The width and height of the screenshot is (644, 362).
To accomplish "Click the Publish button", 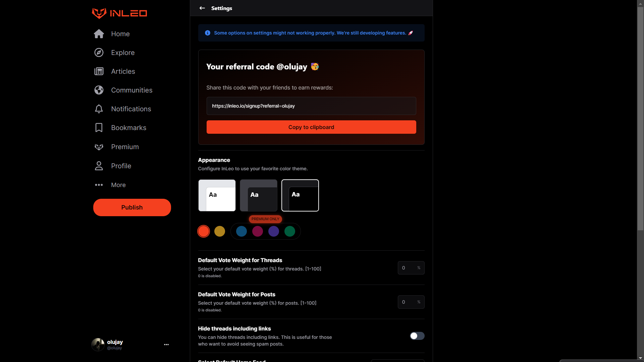I will 132,207.
